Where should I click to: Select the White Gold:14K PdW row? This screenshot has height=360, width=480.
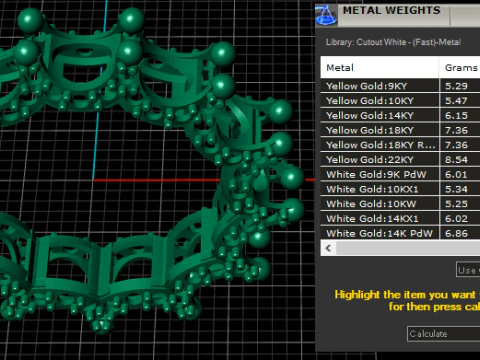400,233
